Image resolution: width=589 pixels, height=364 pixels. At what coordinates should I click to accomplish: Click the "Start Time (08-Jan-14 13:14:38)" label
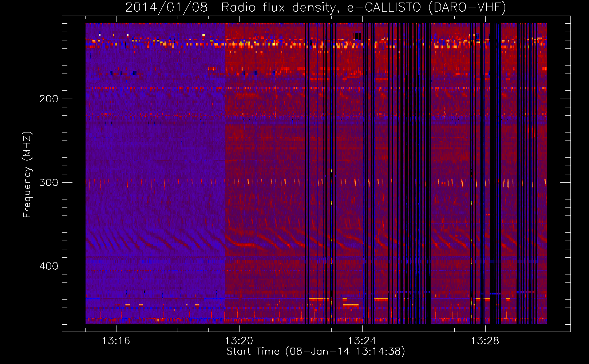(316, 352)
